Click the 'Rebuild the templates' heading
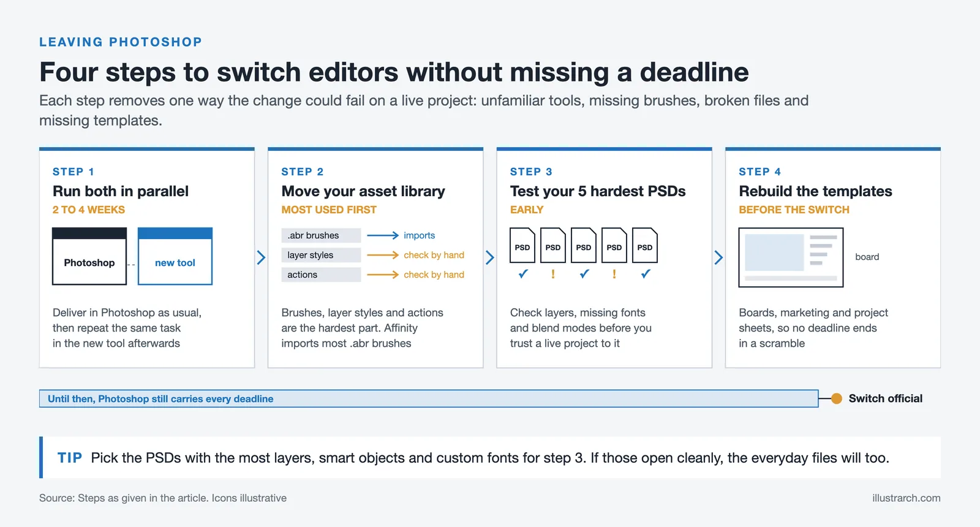Screen dimensions: 980x527 815,191
